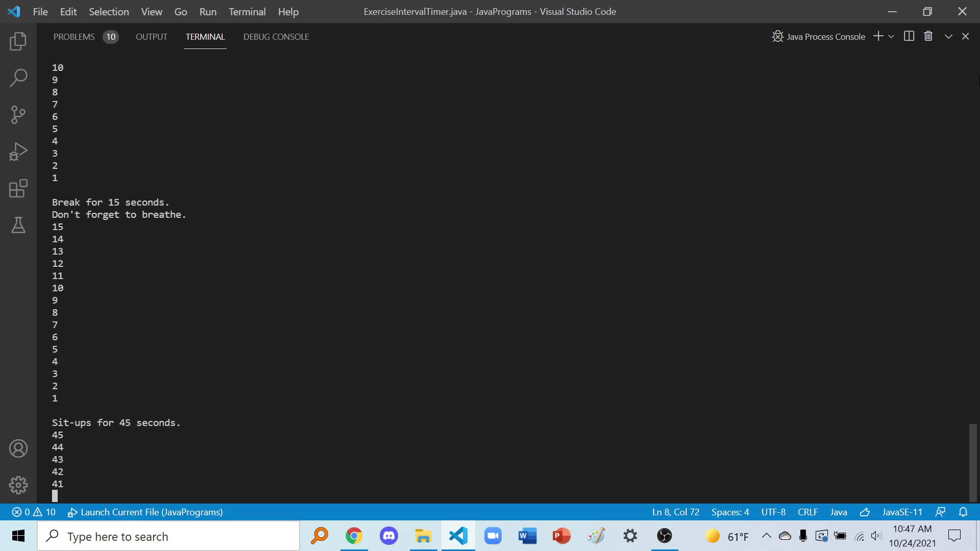
Task: Open the Manage gear icon
Action: pos(18,485)
